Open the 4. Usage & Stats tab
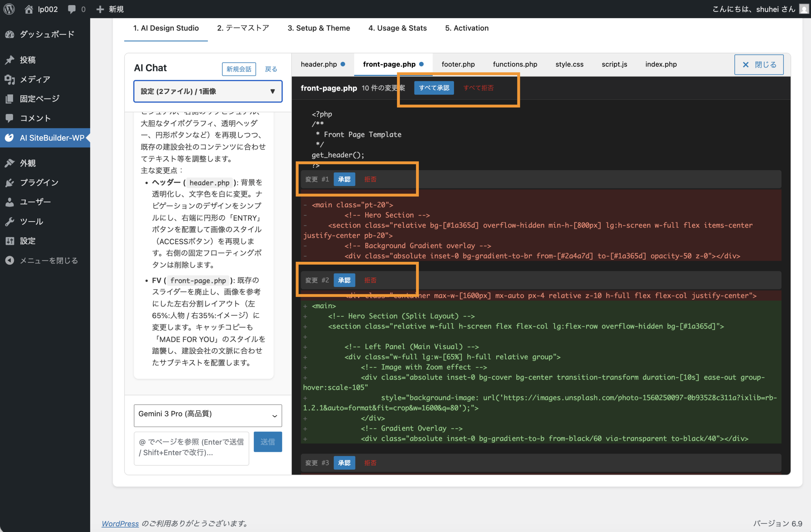The height and width of the screenshot is (532, 811). pos(397,28)
